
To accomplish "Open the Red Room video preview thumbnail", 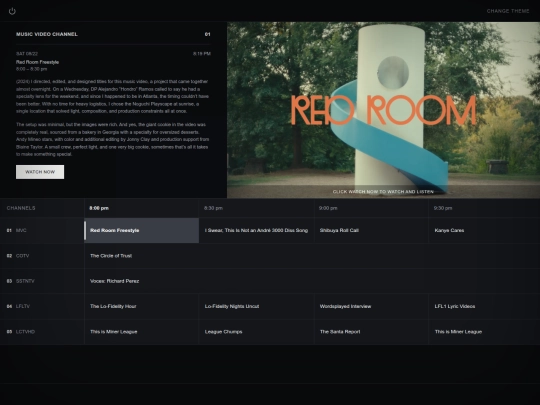I will point(383,110).
